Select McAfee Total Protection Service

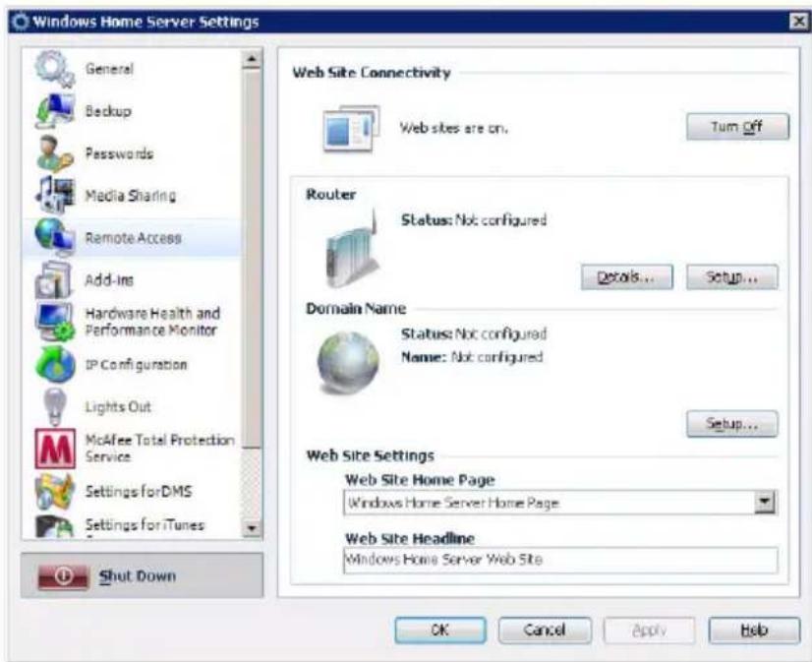(x=132, y=449)
